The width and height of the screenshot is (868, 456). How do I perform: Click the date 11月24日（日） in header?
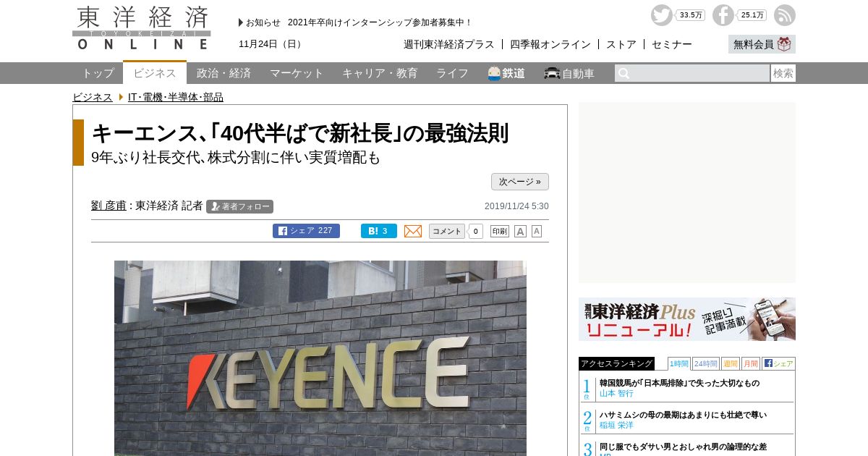click(x=272, y=44)
